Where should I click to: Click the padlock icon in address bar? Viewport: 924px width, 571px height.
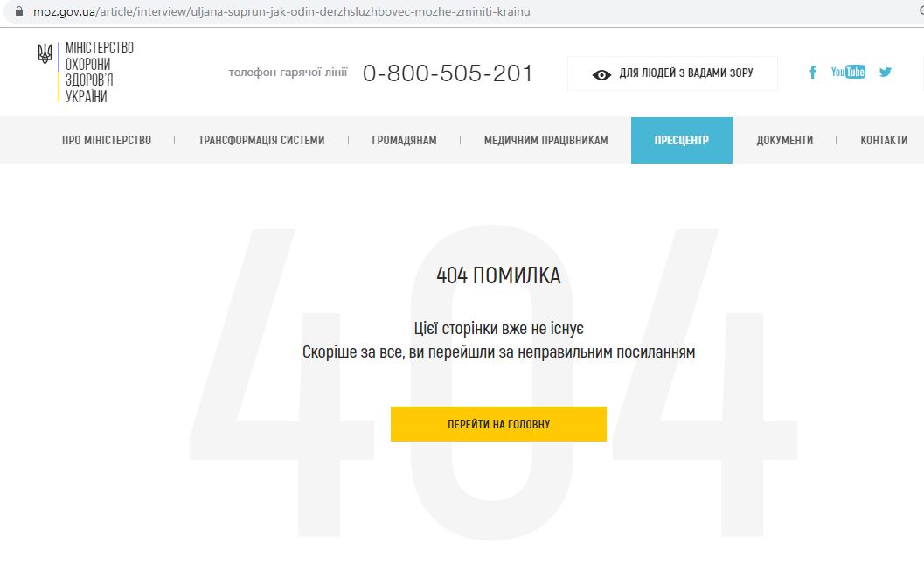pyautogui.click(x=19, y=11)
